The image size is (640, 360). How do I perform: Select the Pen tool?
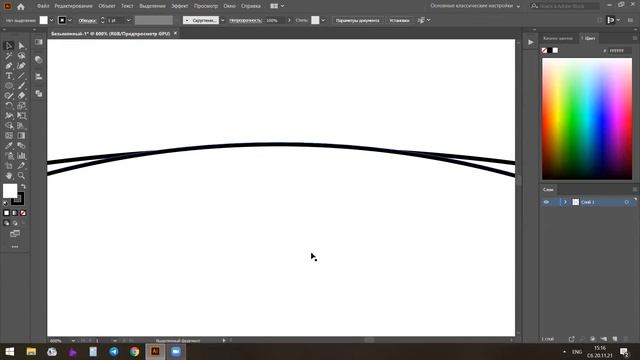click(9, 66)
